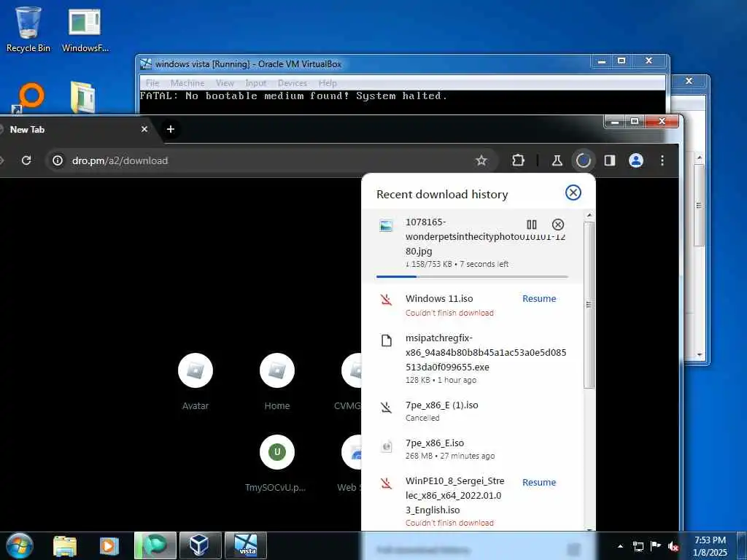
Task: Open the Home shortcut tile
Action: 276,381
